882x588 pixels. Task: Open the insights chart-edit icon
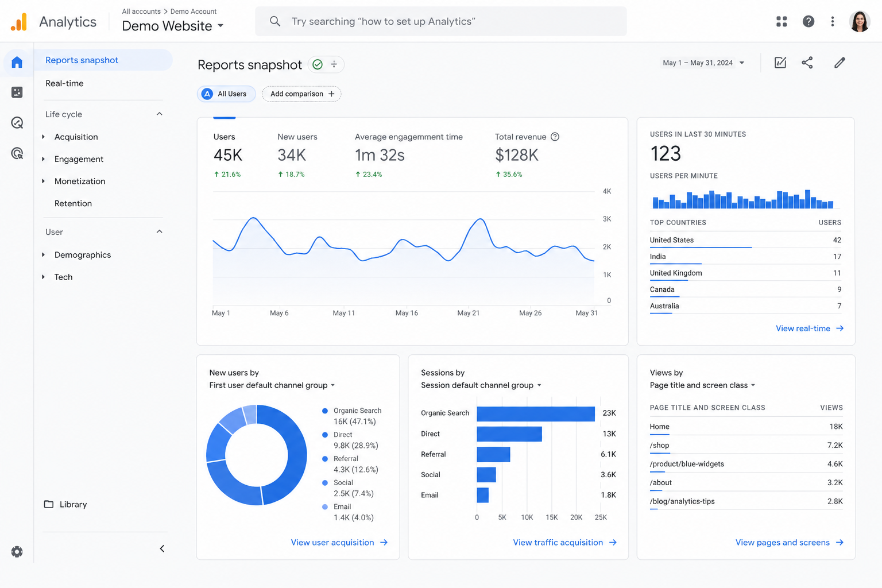780,63
